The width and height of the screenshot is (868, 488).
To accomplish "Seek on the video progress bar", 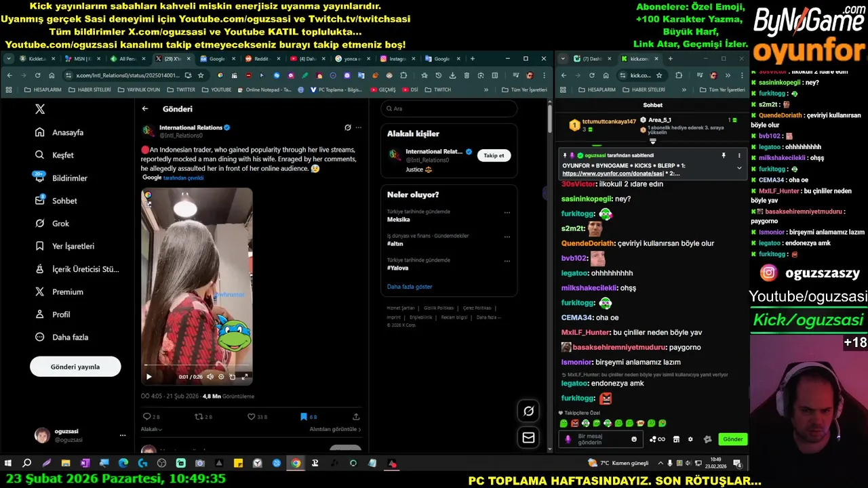I will pos(197,366).
